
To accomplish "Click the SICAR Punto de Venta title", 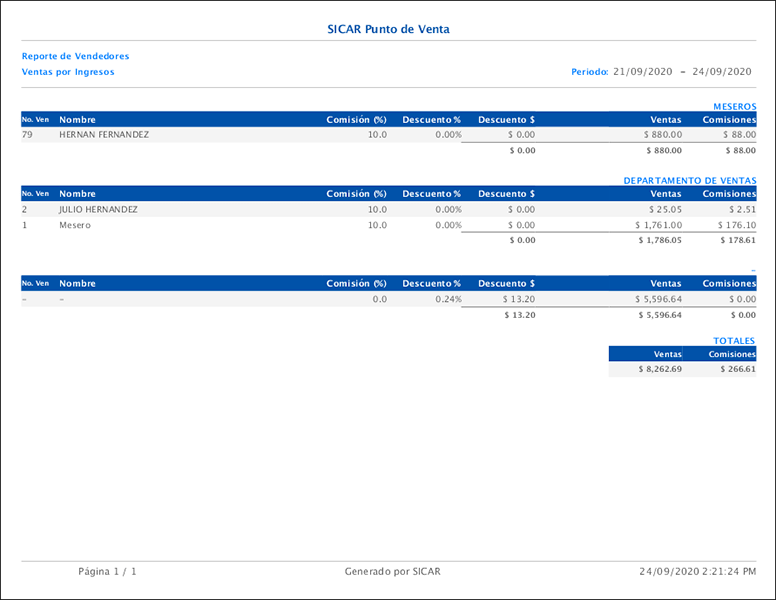I will pyautogui.click(x=388, y=29).
